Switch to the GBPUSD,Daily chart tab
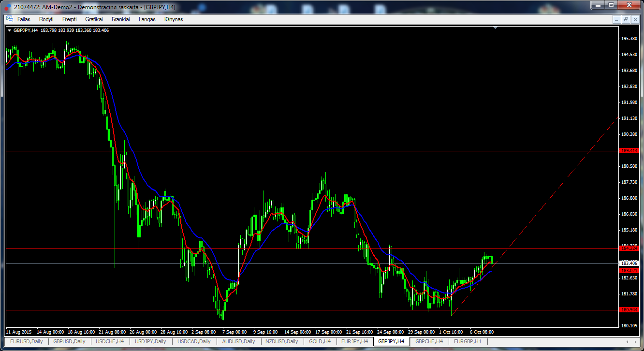Viewport: 644px width, 351px height. (69, 341)
